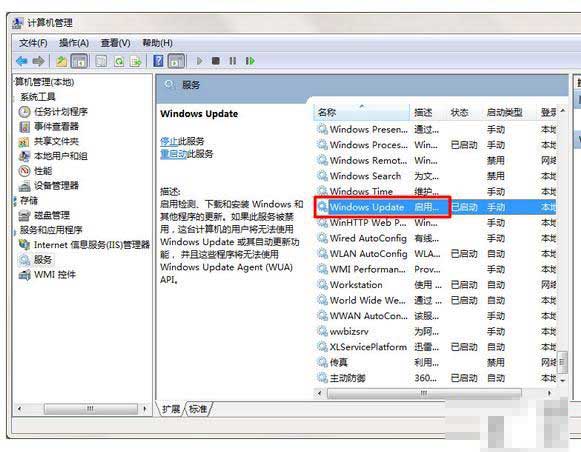This screenshot has height=452, width=581.
Task: Click the Stop Service square button
Action: 216,61
